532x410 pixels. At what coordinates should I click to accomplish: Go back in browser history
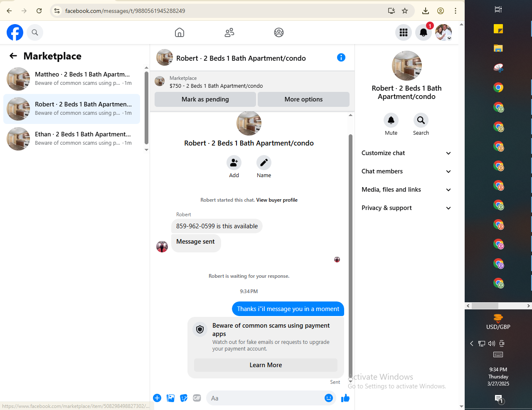click(x=9, y=11)
